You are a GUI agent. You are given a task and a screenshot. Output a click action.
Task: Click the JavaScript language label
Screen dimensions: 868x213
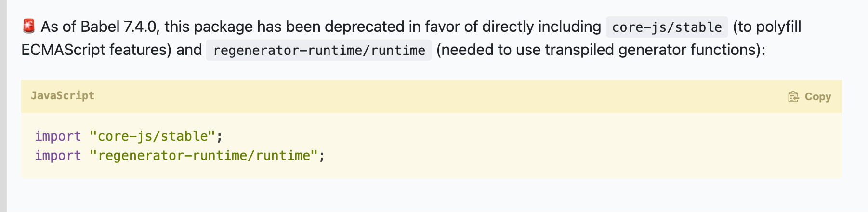pos(63,95)
